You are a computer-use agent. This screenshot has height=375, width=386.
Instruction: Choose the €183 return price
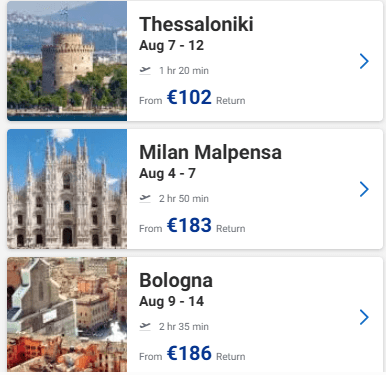[x=189, y=225]
